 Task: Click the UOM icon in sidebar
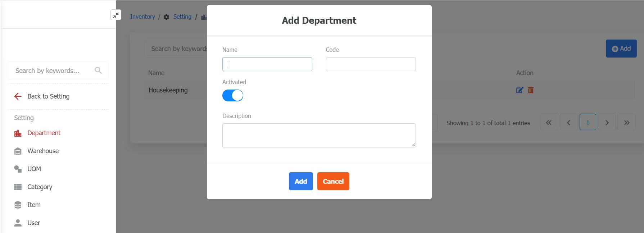click(x=18, y=169)
